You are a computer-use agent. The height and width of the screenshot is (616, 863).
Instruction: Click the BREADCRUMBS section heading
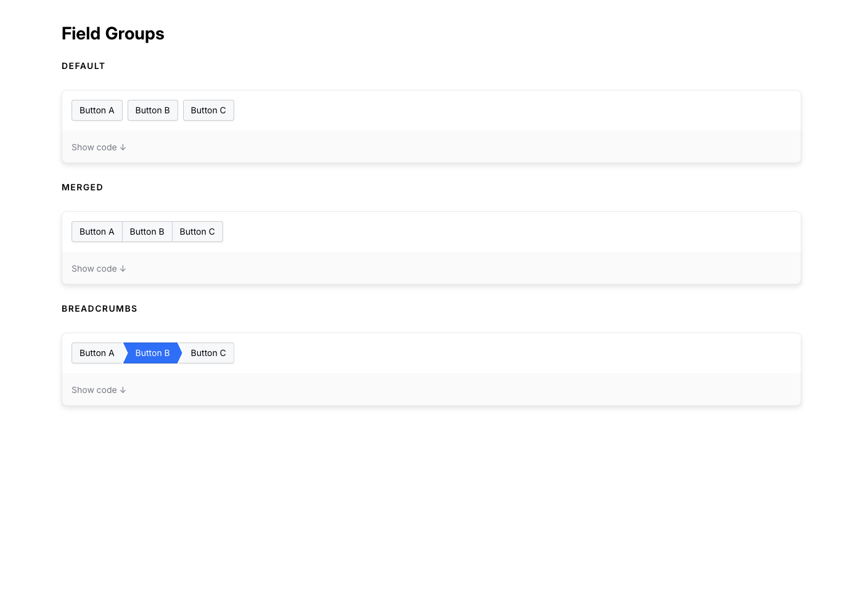pos(99,309)
